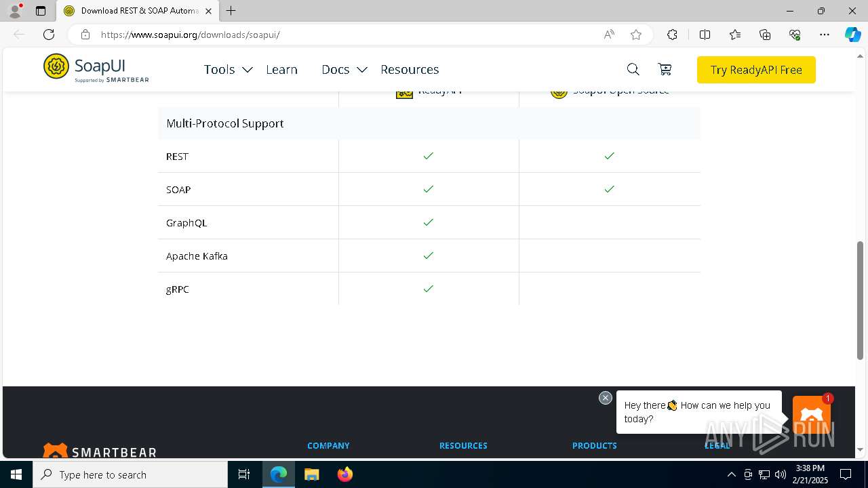Open the SmartBear chat widget icon
This screenshot has height=488, width=868.
click(812, 414)
